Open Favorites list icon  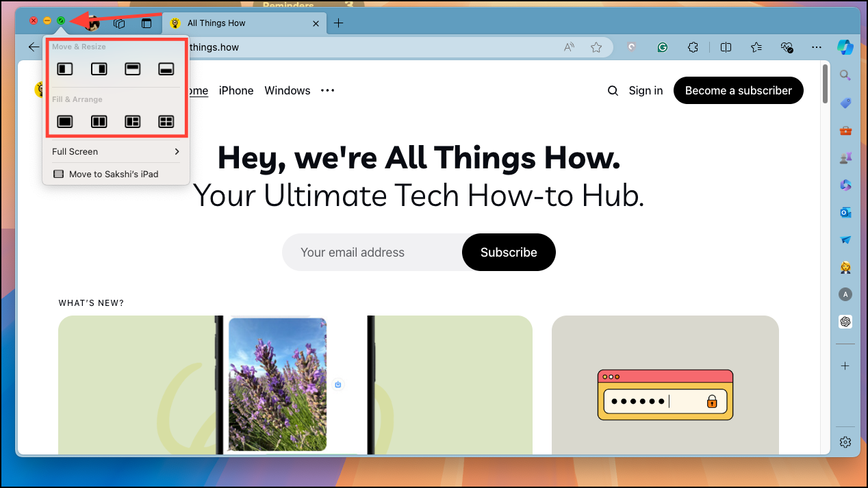(x=756, y=47)
